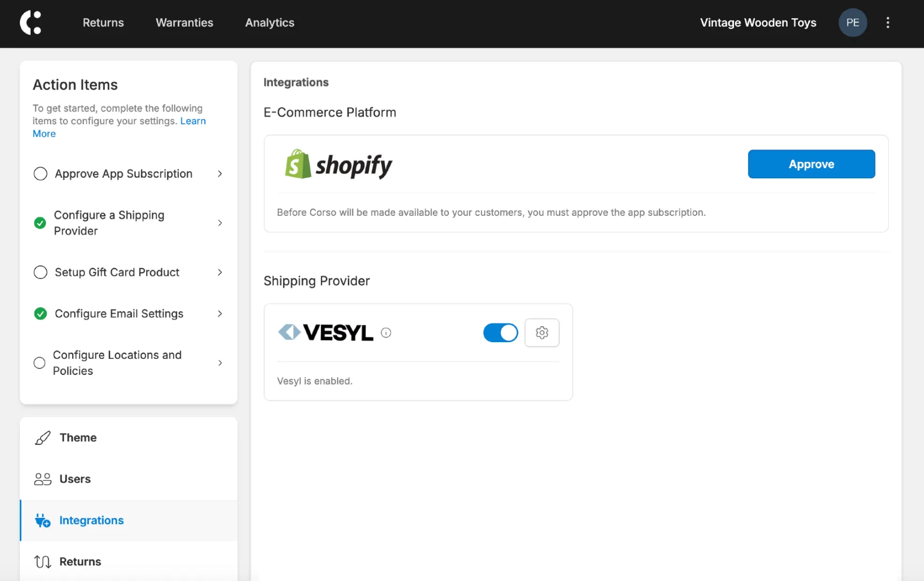
Task: Select Users in the settings sidebar
Action: (x=128, y=479)
